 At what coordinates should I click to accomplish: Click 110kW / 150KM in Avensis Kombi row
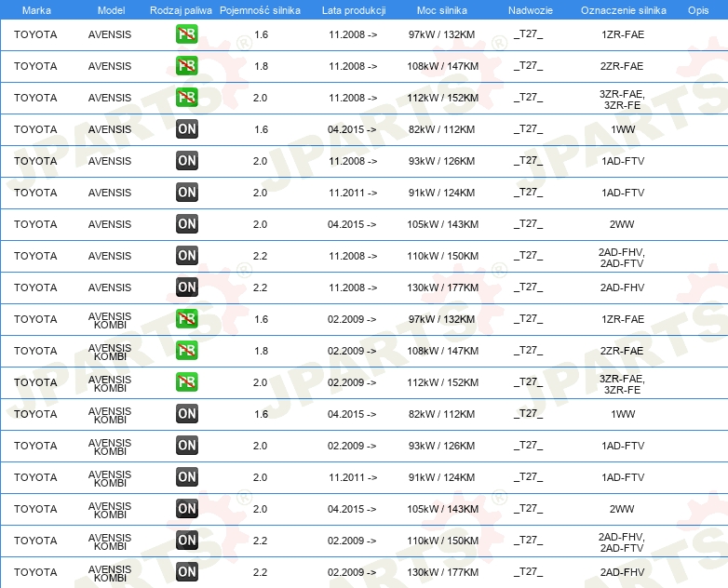pos(442,541)
